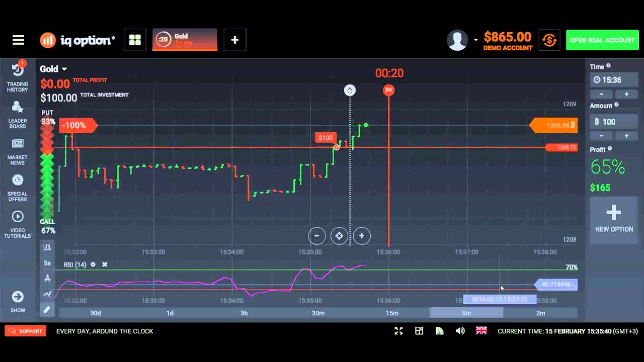Select the 2m time range
Screen dimensions: 644x362
click(x=540, y=313)
